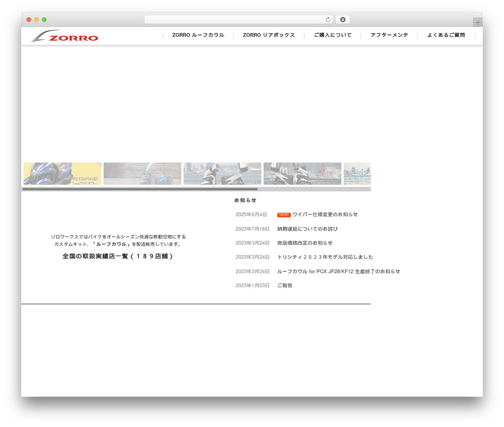The width and height of the screenshot is (504, 427).
Task: Click the date 2025年6月4日
Action: tap(251, 215)
